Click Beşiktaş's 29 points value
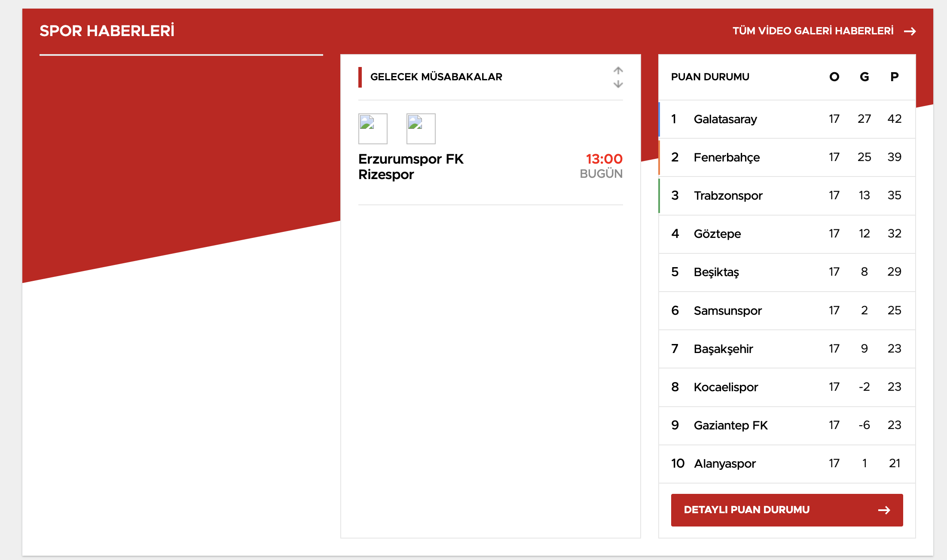This screenshot has height=560, width=947. tap(894, 271)
